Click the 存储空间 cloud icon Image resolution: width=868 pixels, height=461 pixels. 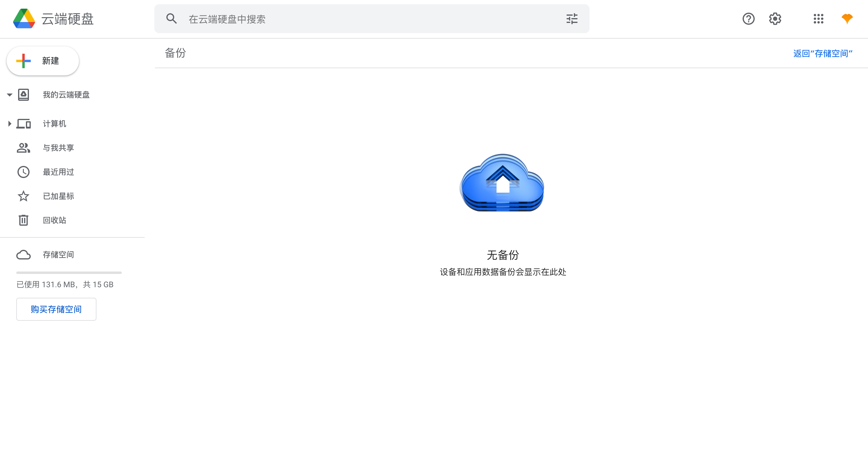[24, 255]
